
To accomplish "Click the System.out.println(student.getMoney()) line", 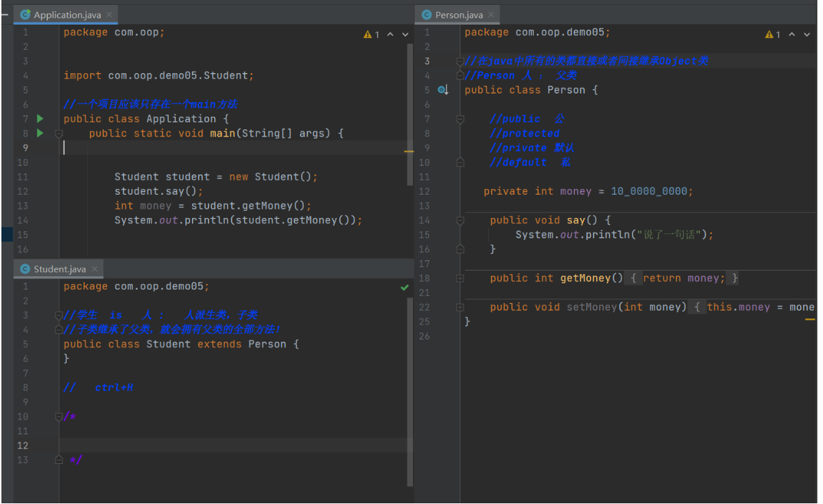I will pyautogui.click(x=238, y=220).
